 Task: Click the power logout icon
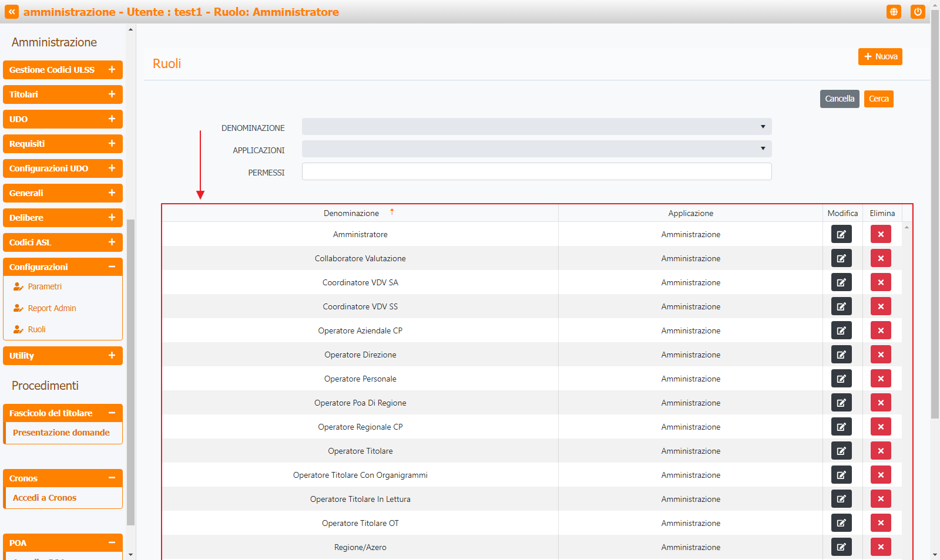[x=918, y=12]
